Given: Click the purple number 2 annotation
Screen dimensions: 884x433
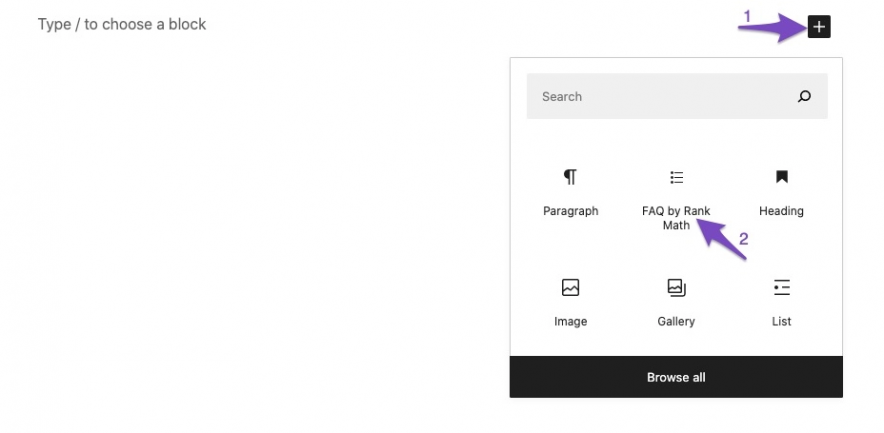Looking at the screenshot, I should tap(743, 239).
